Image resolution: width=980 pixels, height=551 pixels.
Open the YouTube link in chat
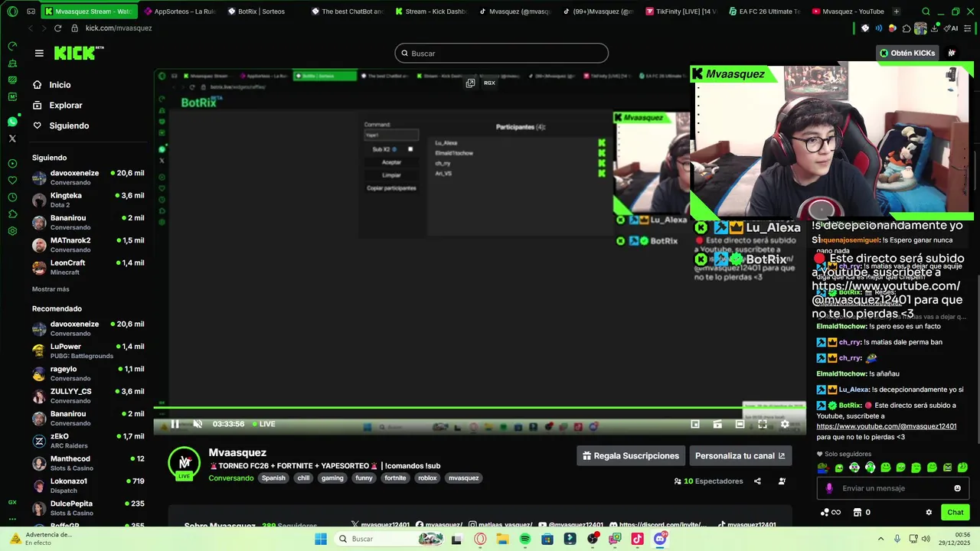(887, 426)
